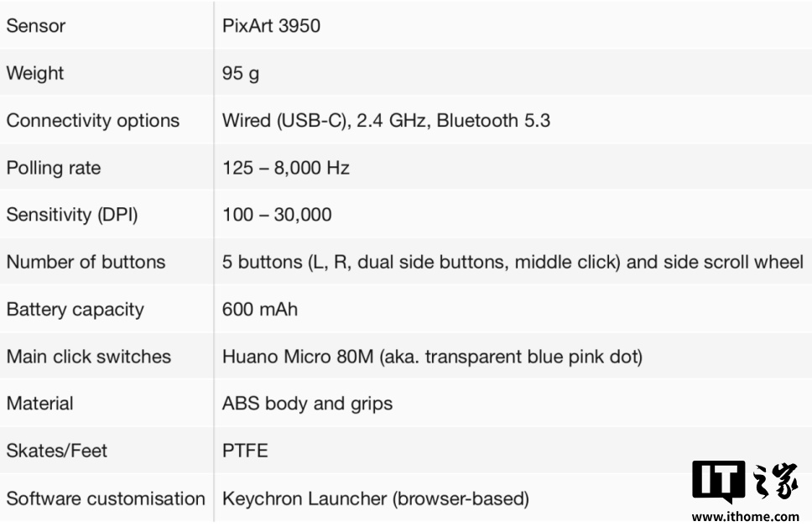This screenshot has height=532, width=812.
Task: Click the PixArt 3950 value cell
Action: [x=271, y=26]
